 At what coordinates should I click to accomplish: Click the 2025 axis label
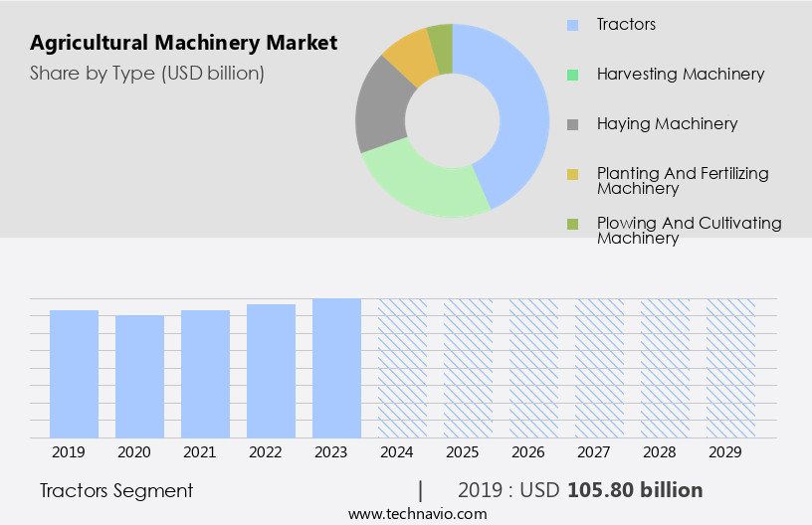[x=463, y=452]
